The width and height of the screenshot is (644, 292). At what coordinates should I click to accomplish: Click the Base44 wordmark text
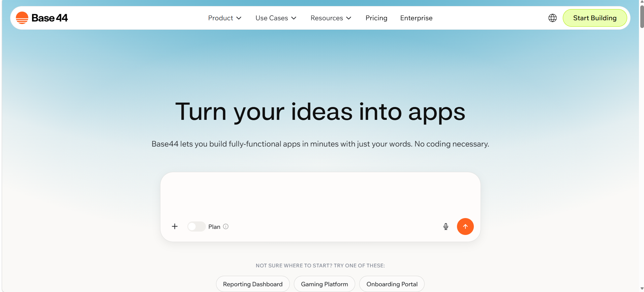click(x=50, y=18)
